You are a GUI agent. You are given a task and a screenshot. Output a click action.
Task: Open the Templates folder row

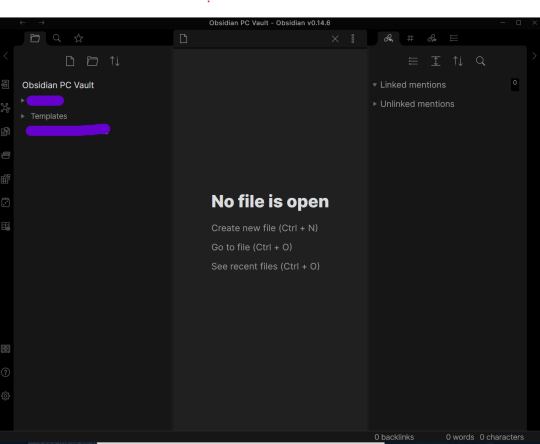pos(49,116)
